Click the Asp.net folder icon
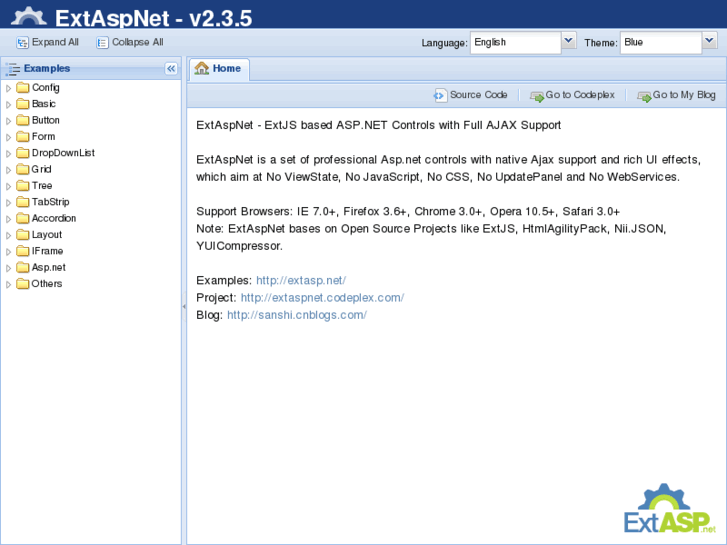The width and height of the screenshot is (727, 545). 23,268
